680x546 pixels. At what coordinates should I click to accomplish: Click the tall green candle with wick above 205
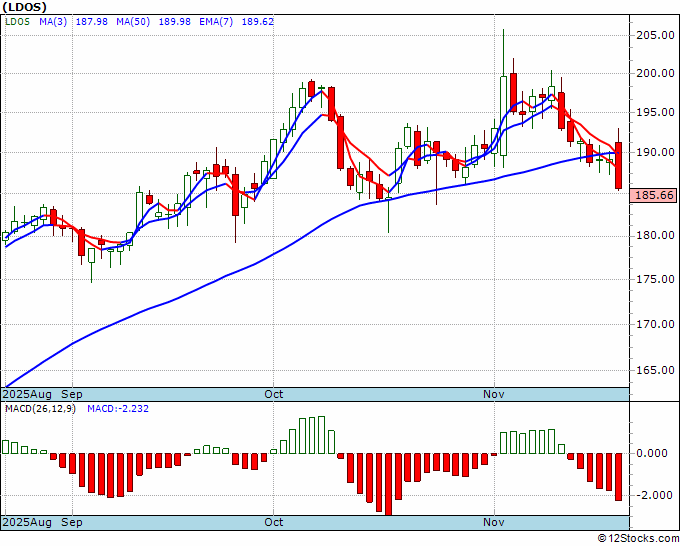(503, 116)
